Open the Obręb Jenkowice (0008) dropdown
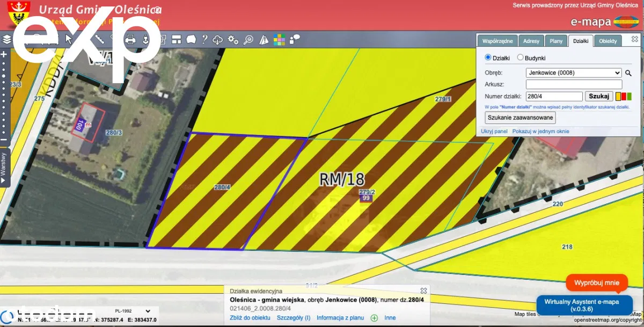The height and width of the screenshot is (327, 644). 573,72
